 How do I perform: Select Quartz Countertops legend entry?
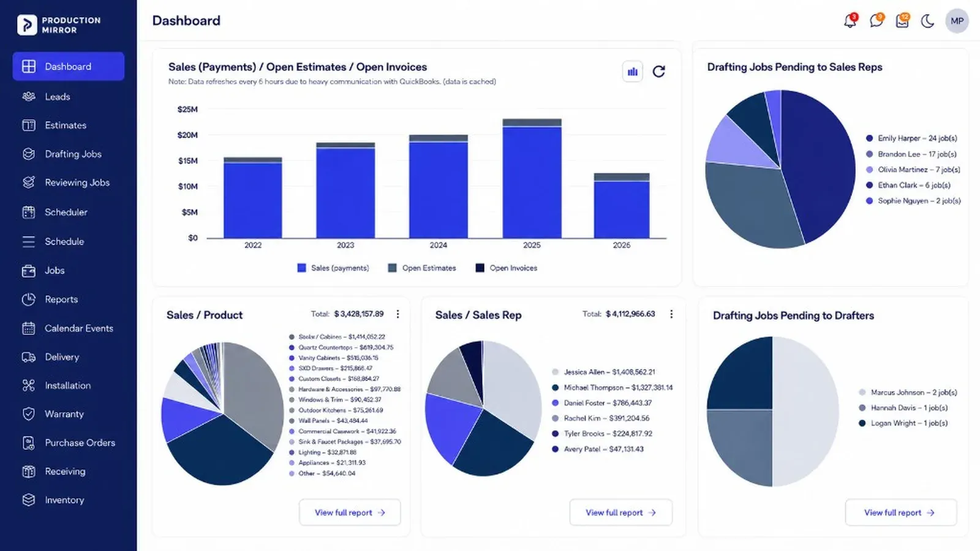coord(341,347)
